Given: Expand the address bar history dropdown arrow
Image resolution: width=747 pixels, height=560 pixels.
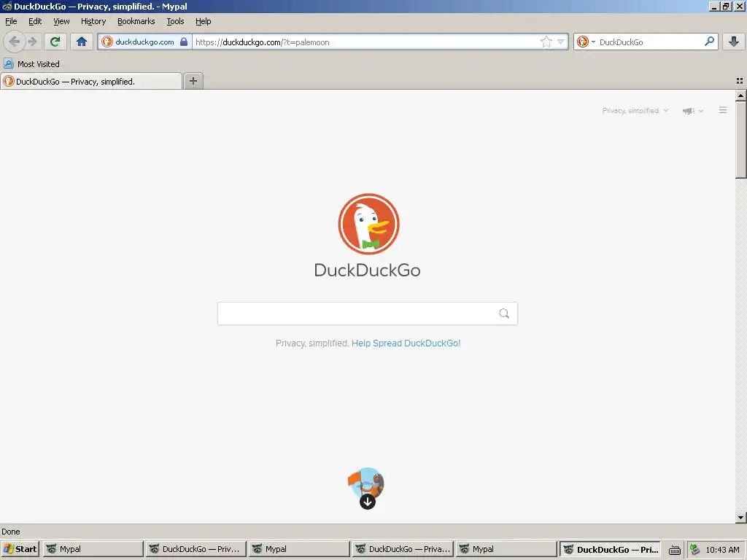Looking at the screenshot, I should (x=561, y=42).
